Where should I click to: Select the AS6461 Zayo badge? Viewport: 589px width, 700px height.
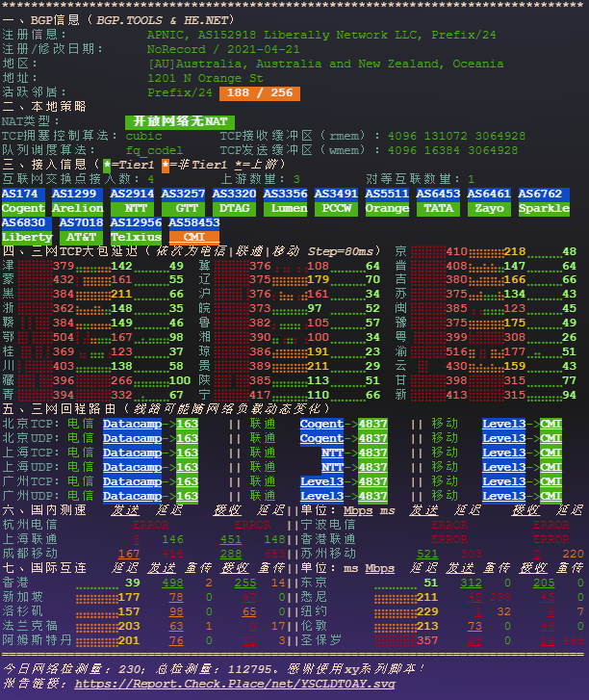489,202
